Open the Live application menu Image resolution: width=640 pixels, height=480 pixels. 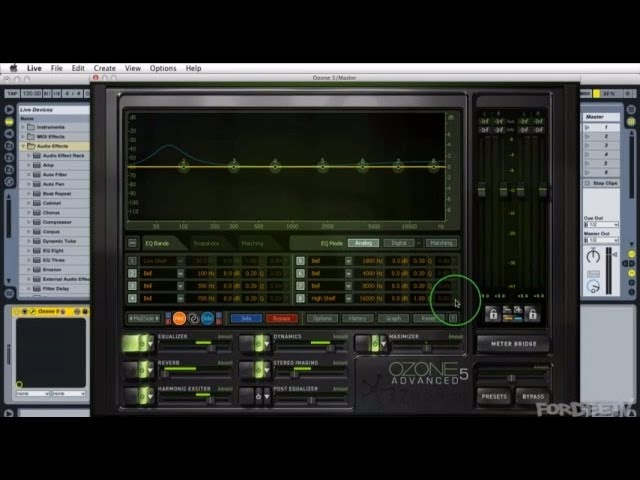[x=34, y=68]
